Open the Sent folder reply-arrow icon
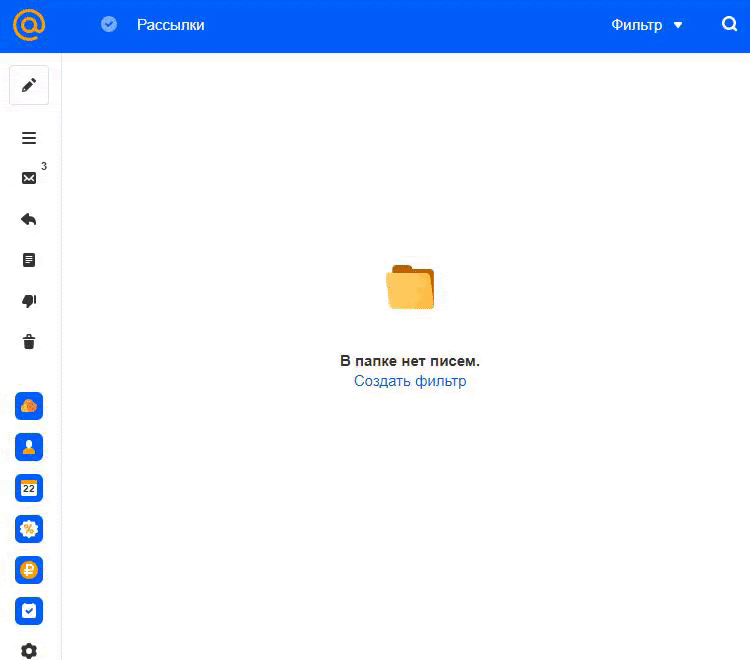The width and height of the screenshot is (750, 660). tap(29, 219)
